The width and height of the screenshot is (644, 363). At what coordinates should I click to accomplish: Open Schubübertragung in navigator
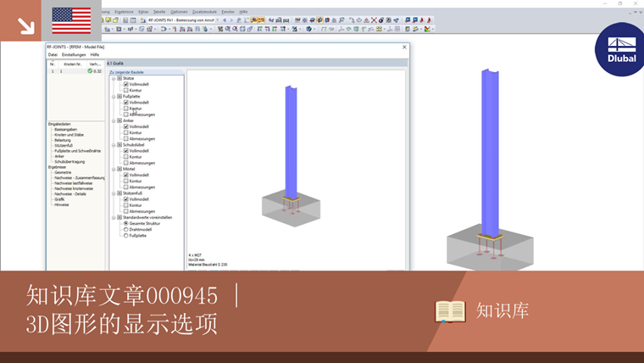click(x=69, y=161)
